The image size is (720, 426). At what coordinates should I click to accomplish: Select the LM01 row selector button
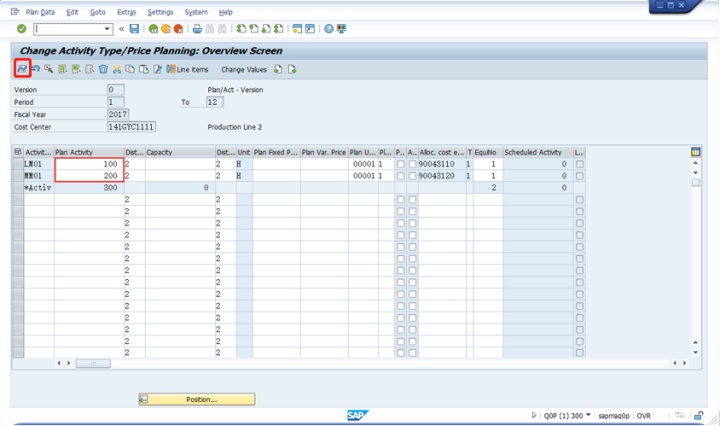pos(18,164)
